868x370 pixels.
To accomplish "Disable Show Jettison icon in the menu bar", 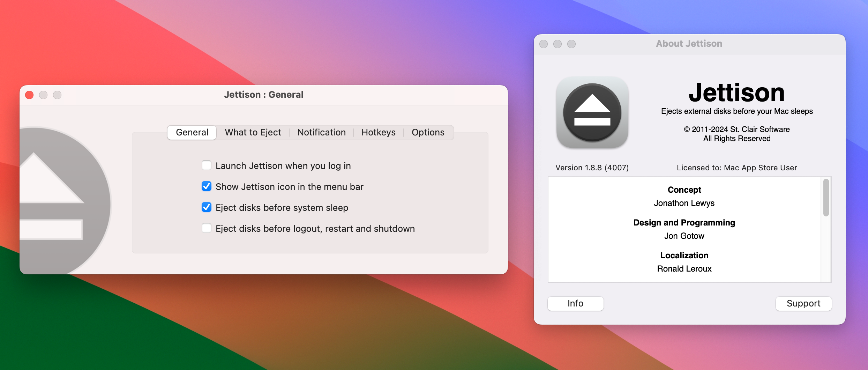I will pyautogui.click(x=207, y=186).
